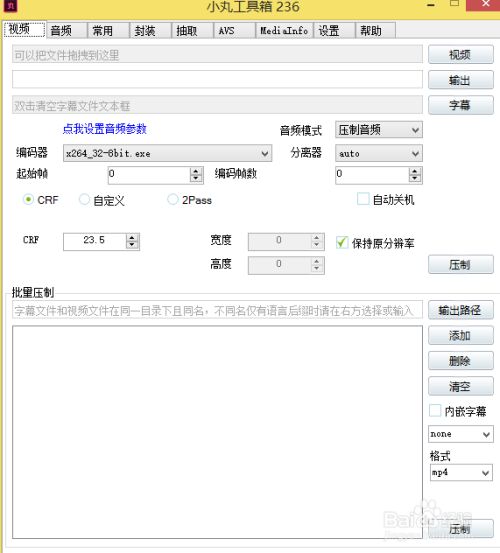The image size is (500, 553).
Task: Expand the none subtitle language dropdown
Action: click(x=461, y=434)
